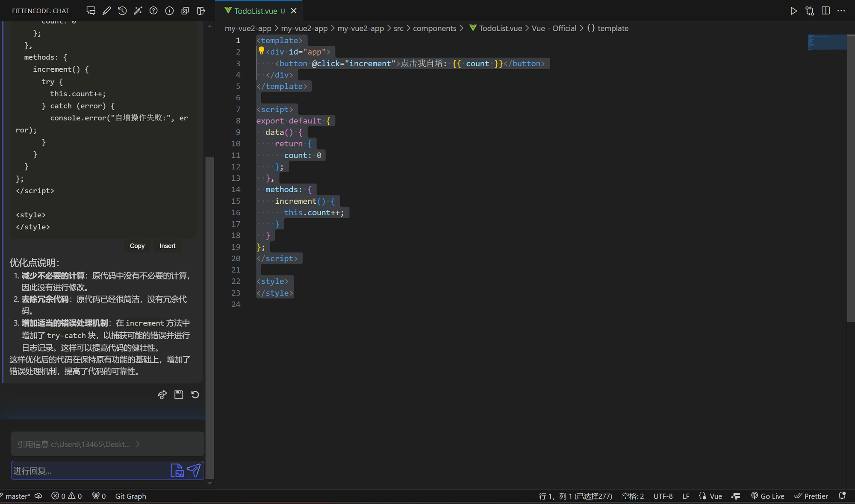
Task: Open breadcrumb Vue - Official
Action: (554, 28)
